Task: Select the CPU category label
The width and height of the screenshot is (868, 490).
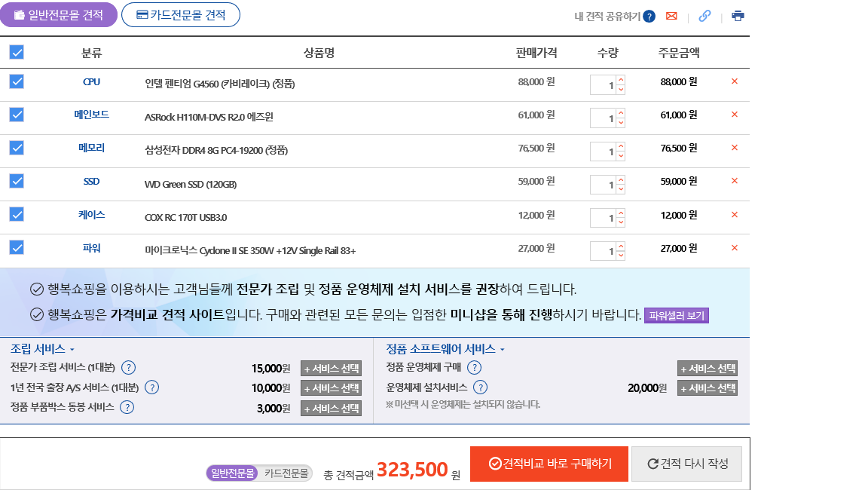Action: pyautogui.click(x=91, y=82)
